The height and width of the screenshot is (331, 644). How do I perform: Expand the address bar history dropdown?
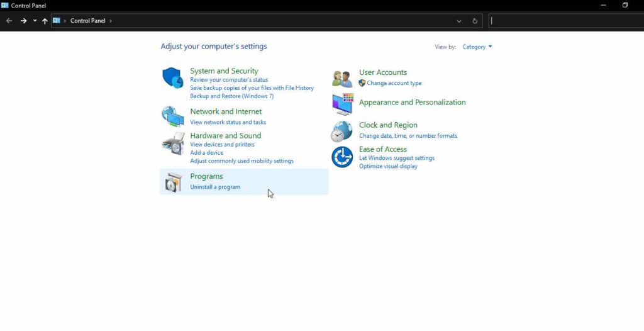pos(458,21)
